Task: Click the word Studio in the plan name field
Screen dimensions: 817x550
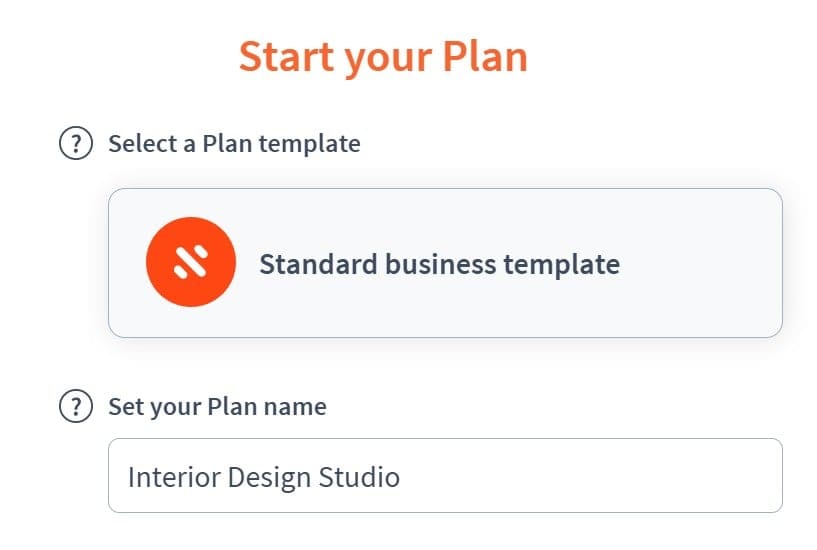Action: [x=359, y=477]
